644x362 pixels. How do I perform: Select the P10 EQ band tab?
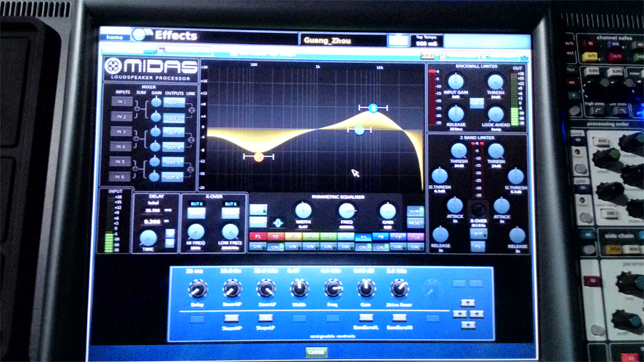click(x=415, y=237)
